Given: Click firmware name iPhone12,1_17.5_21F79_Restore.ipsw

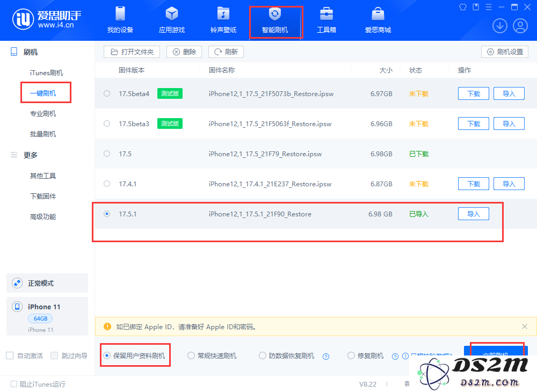Looking at the screenshot, I should click(265, 154).
